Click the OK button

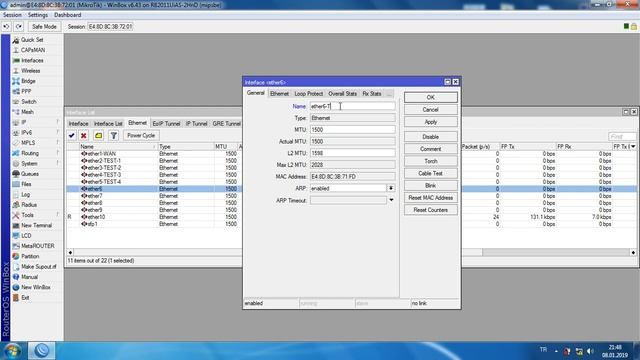431,97
